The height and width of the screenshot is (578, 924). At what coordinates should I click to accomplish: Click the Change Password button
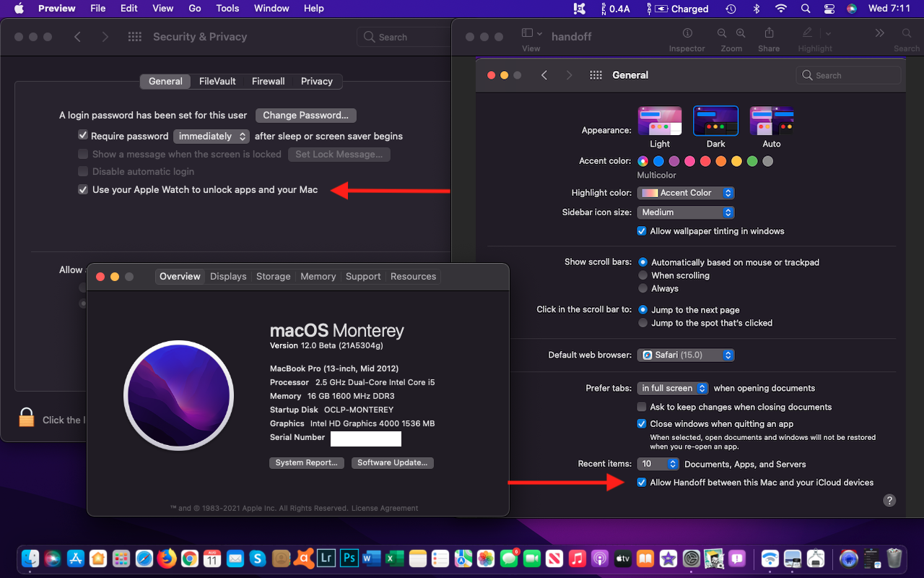[306, 116]
